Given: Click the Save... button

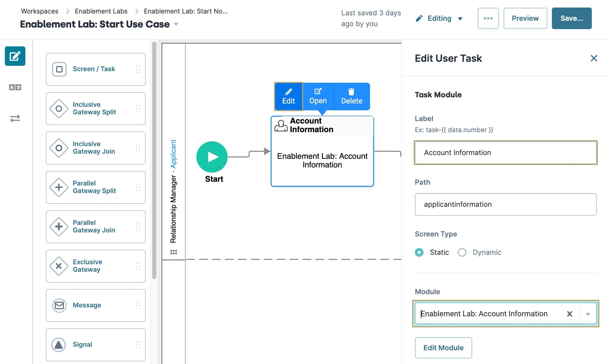Looking at the screenshot, I should click(572, 18).
